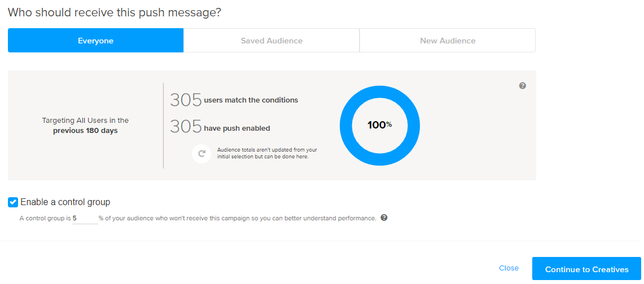Click the "won't receive this campaign" description text

(x=237, y=218)
